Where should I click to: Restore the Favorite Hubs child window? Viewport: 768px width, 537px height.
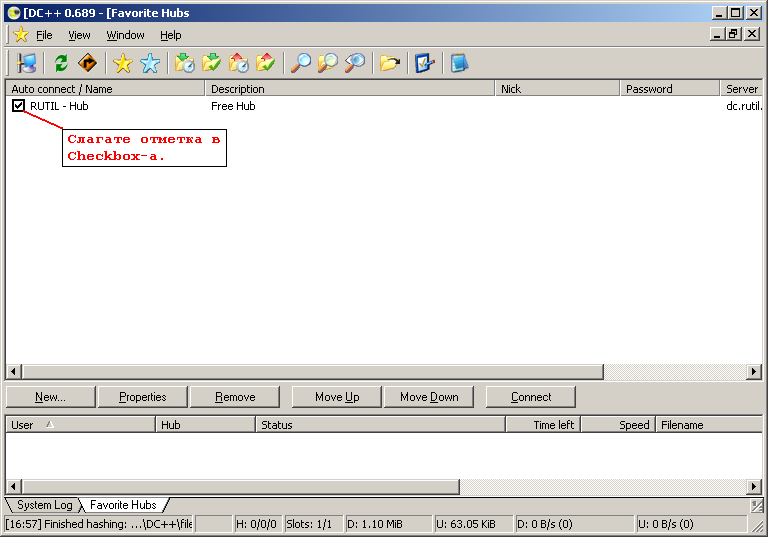click(733, 34)
